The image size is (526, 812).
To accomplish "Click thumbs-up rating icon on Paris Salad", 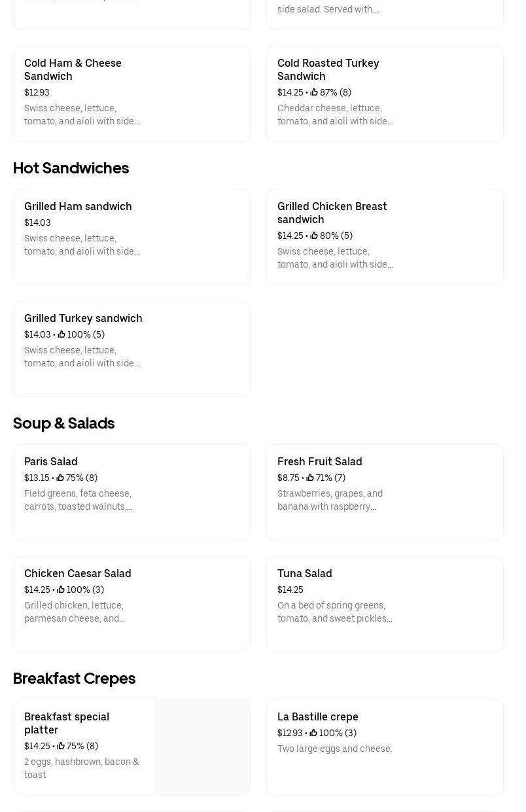I will pyautogui.click(x=60, y=478).
